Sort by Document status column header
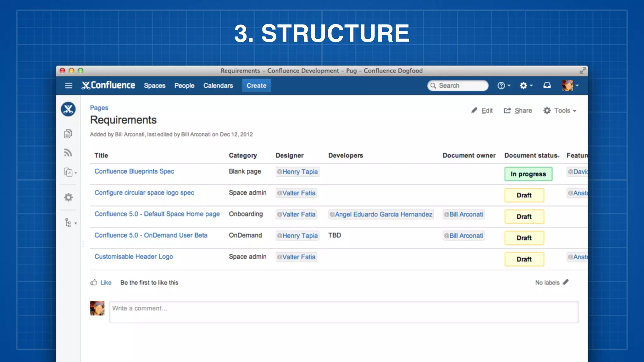 point(532,155)
